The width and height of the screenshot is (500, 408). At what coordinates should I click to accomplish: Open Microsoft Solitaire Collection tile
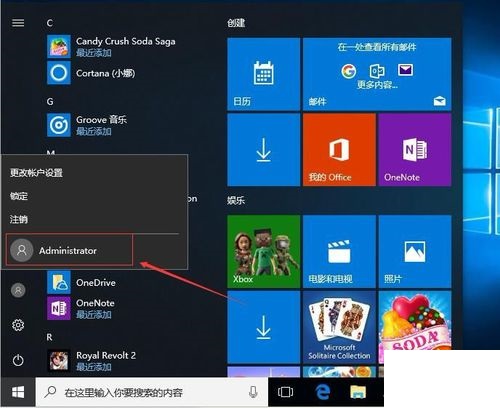coord(339,327)
